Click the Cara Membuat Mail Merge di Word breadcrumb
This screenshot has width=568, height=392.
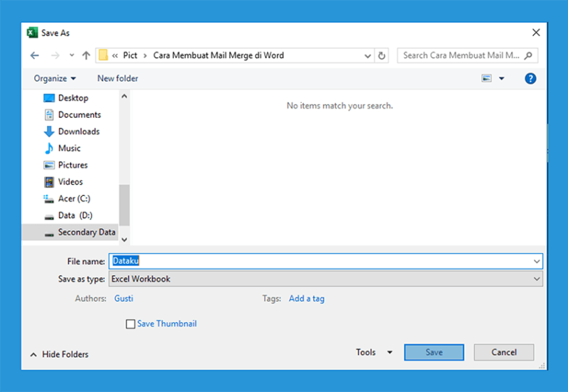tap(219, 55)
